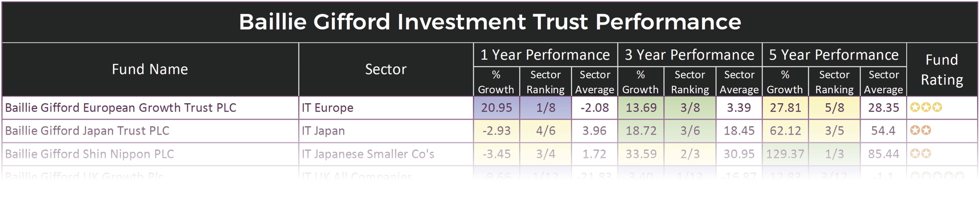Click Baillie Gifford Japan Trust PLC name
The image size is (980, 207).
[x=87, y=131]
